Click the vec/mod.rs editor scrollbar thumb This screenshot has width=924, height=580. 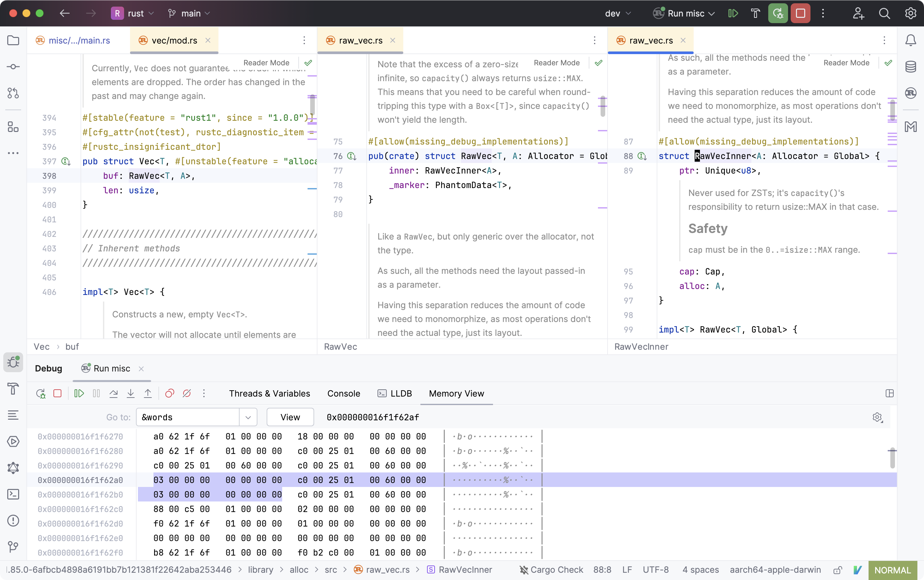coord(313,104)
